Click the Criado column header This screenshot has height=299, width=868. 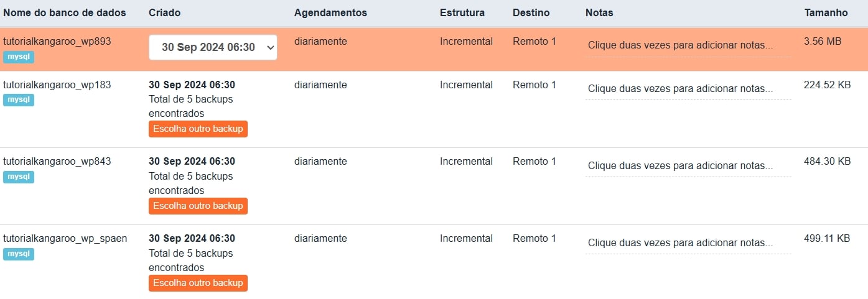(165, 13)
